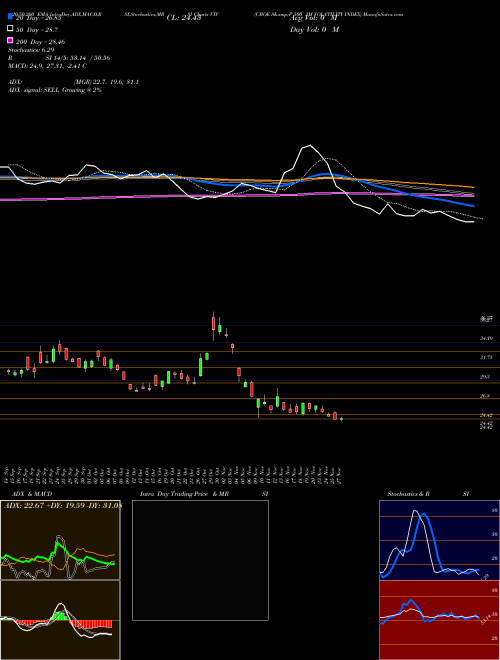Click the 26.8 price axis label
The height and width of the screenshot is (660, 500).
coord(485,396)
